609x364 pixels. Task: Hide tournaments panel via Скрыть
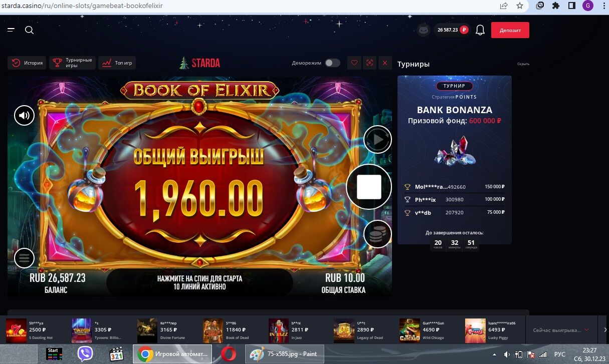[523, 64]
